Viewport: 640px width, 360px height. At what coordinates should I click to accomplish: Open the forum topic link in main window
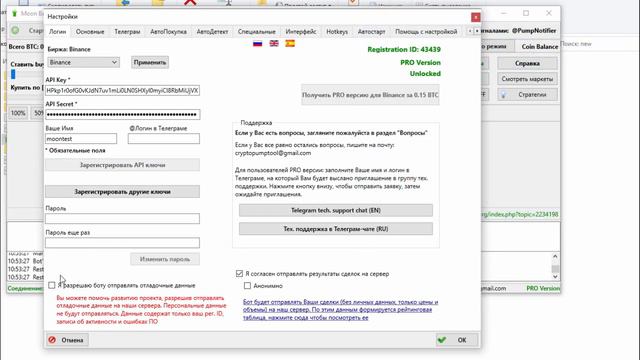(x=520, y=214)
